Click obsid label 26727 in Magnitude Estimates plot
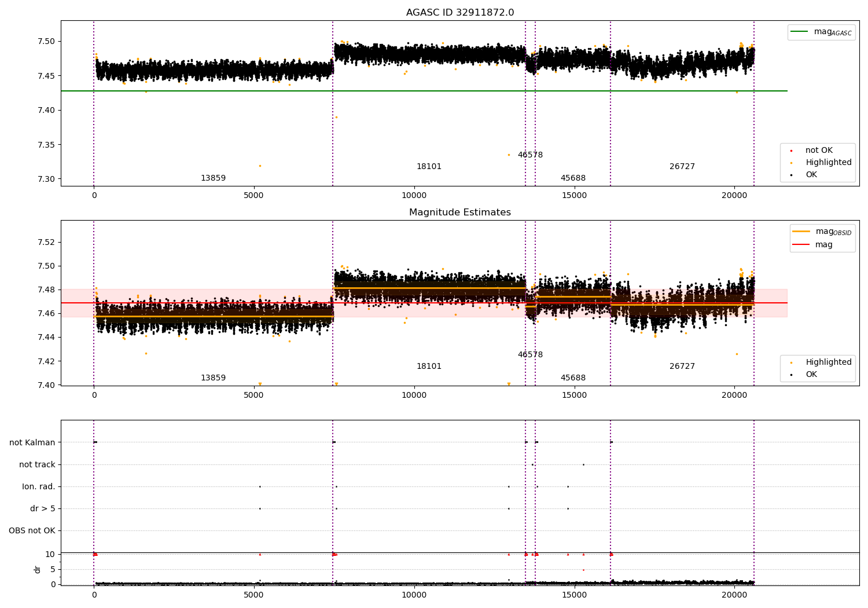Viewport: 868px width, 608px height. point(682,367)
